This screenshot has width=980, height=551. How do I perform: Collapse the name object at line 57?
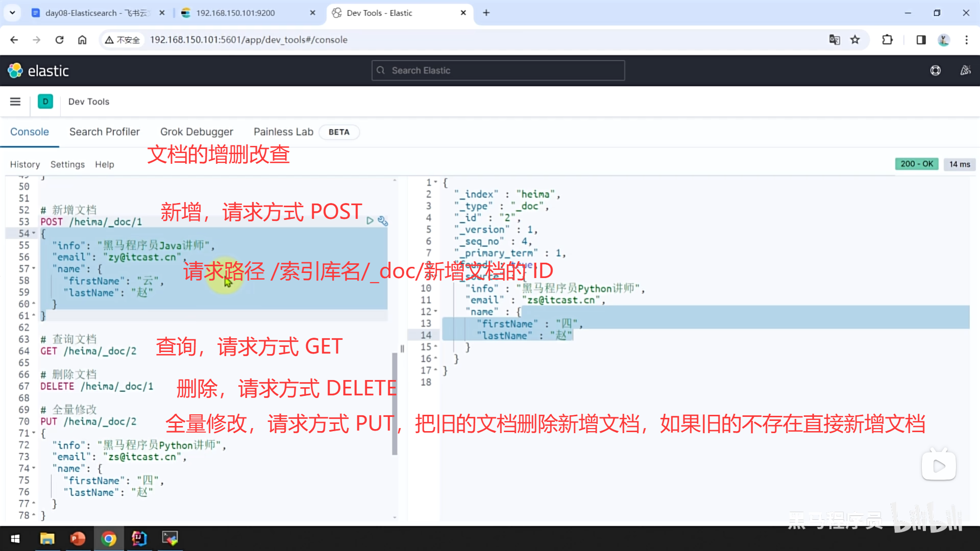(x=34, y=268)
